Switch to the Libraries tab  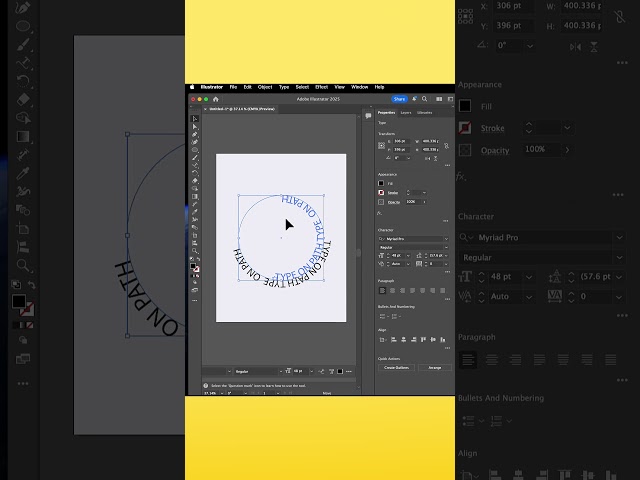[424, 113]
